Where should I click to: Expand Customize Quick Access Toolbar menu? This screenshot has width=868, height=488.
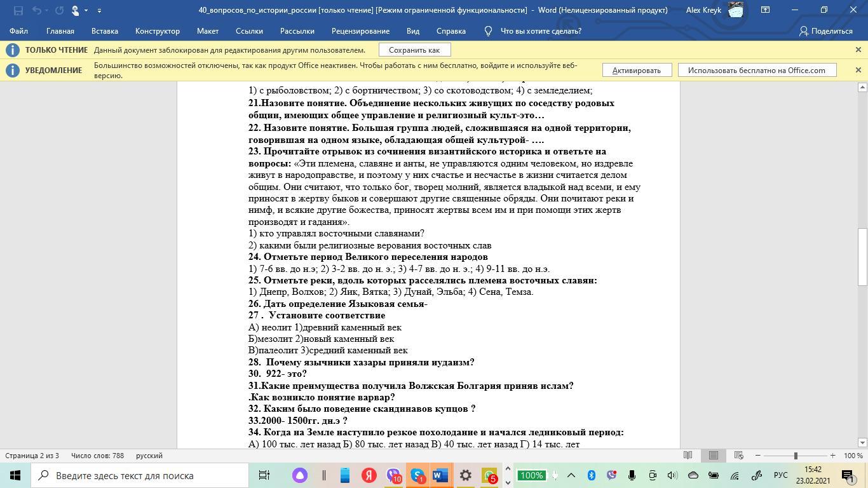99,10
